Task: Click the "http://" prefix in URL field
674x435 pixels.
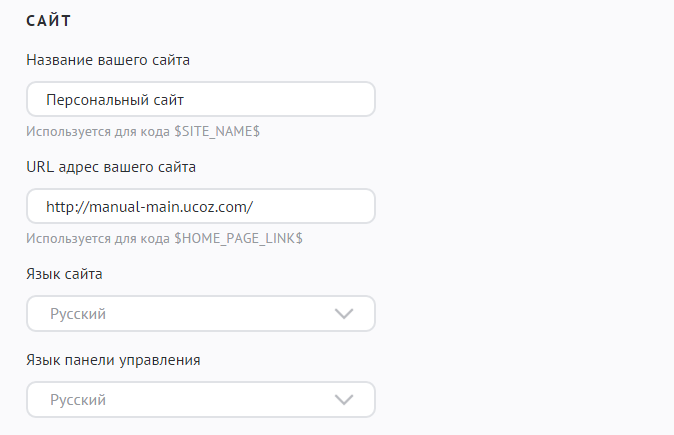Action: click(65, 207)
